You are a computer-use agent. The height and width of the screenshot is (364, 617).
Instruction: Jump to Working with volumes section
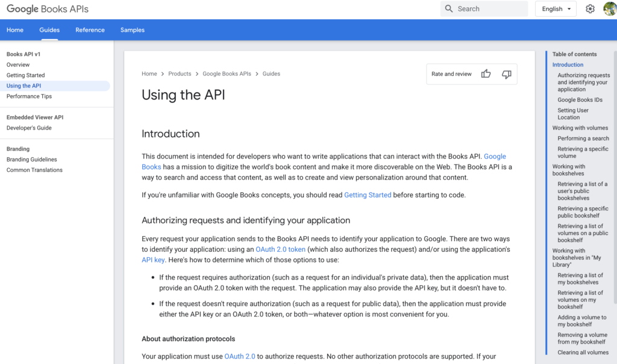tap(580, 128)
